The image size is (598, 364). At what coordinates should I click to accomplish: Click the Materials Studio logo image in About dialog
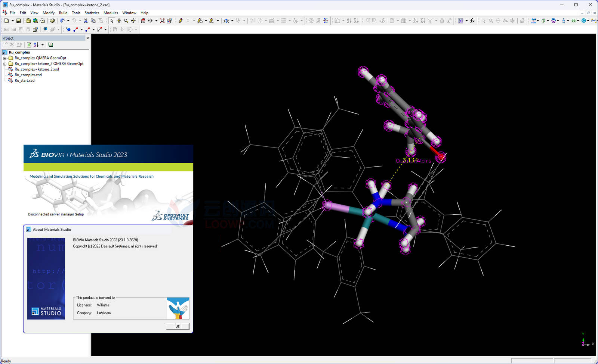[x=46, y=279]
